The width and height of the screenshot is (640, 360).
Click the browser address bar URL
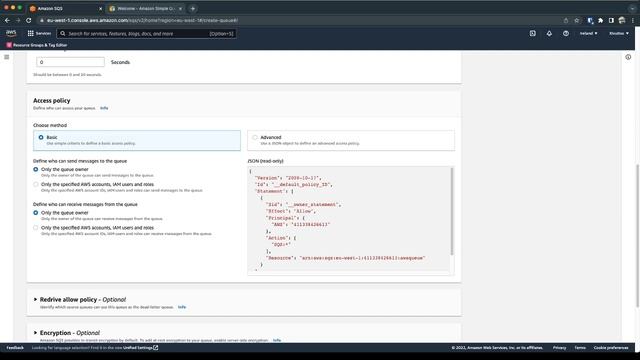pyautogui.click(x=142, y=20)
